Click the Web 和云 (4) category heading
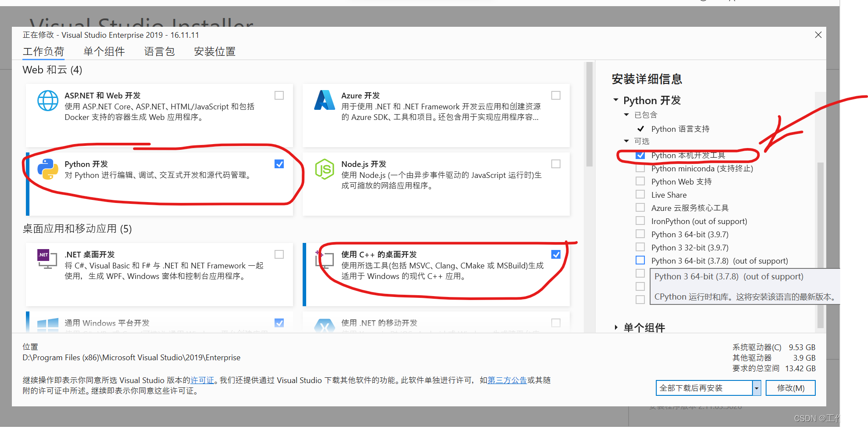This screenshot has height=427, width=868. (x=52, y=70)
